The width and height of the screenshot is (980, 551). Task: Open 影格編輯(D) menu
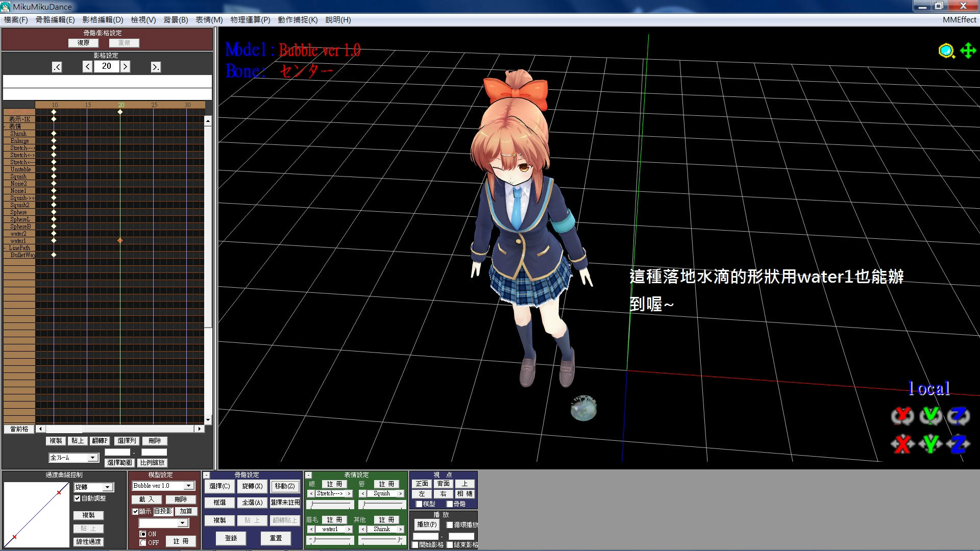click(x=103, y=20)
